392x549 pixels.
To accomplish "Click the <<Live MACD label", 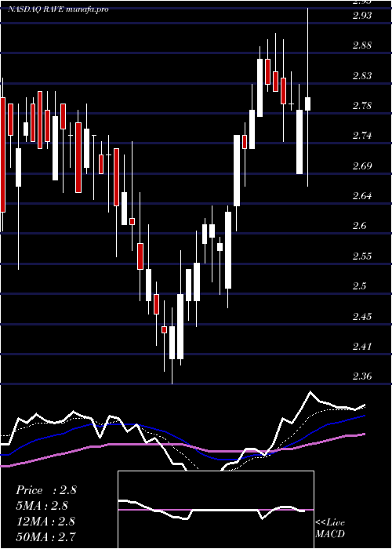I will click(330, 528).
